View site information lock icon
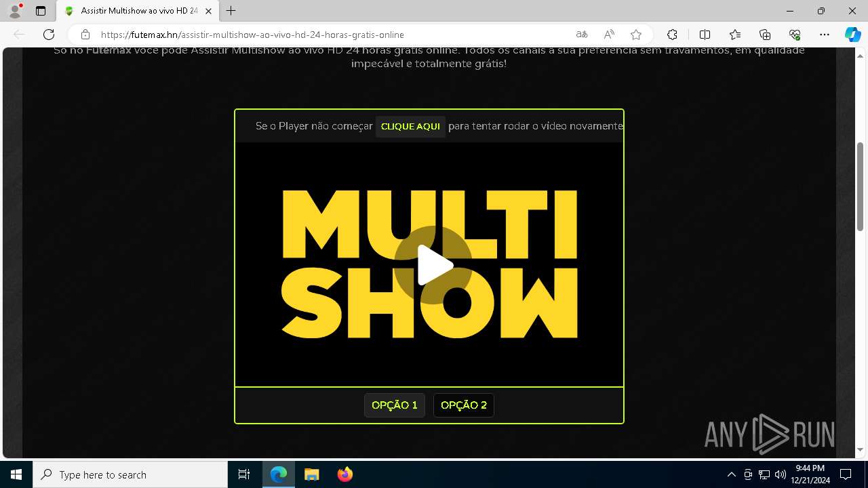The image size is (868, 488). (85, 35)
